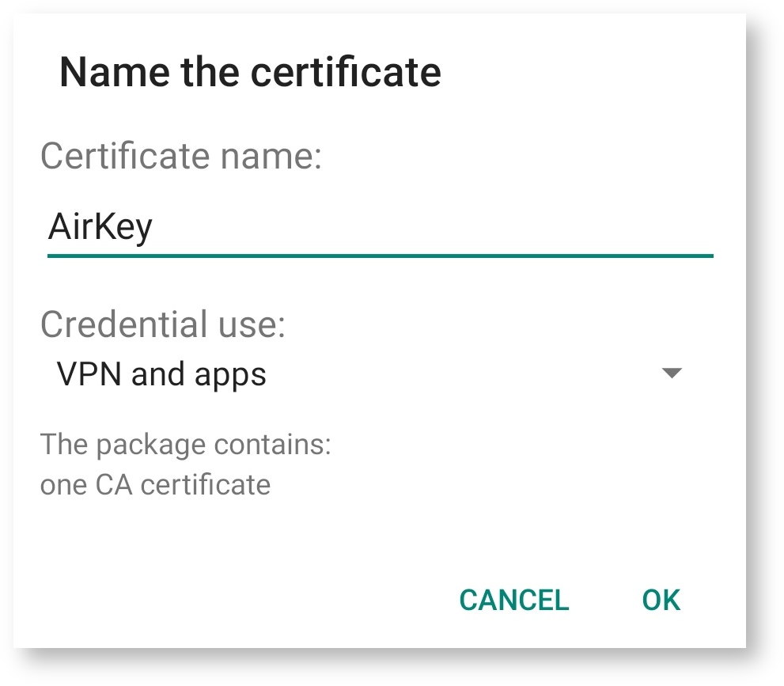Viewport: 784px width, 686px height.
Task: Click the "AirKey" text in the field
Action: 100,228
